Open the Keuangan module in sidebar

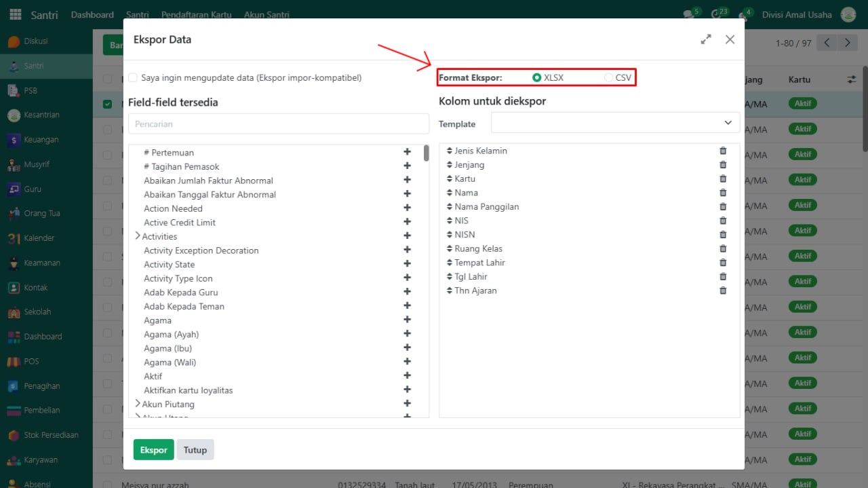(x=41, y=140)
